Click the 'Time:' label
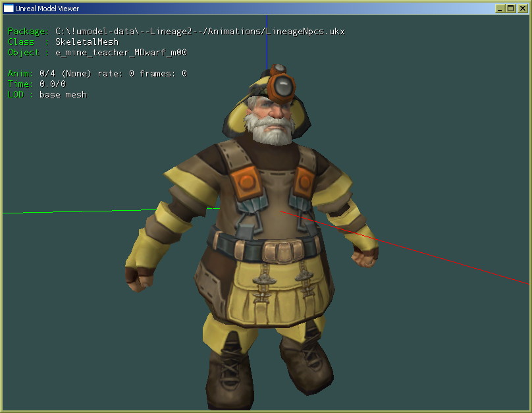 tap(20, 84)
